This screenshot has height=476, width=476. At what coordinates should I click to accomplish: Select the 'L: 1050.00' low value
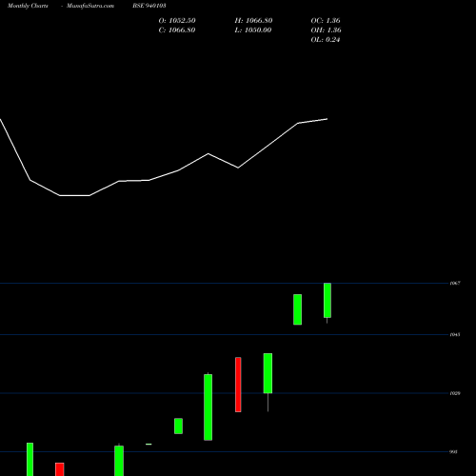pos(253,30)
